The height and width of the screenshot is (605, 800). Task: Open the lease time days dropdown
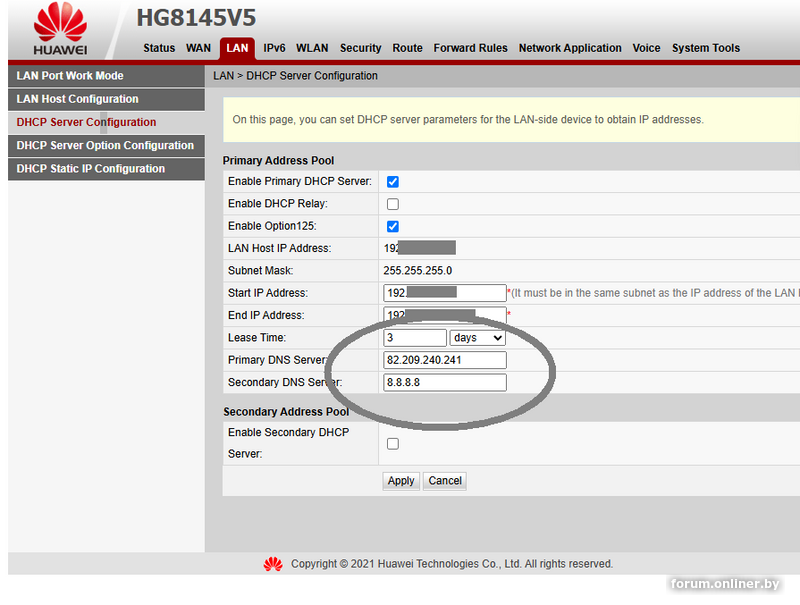478,338
